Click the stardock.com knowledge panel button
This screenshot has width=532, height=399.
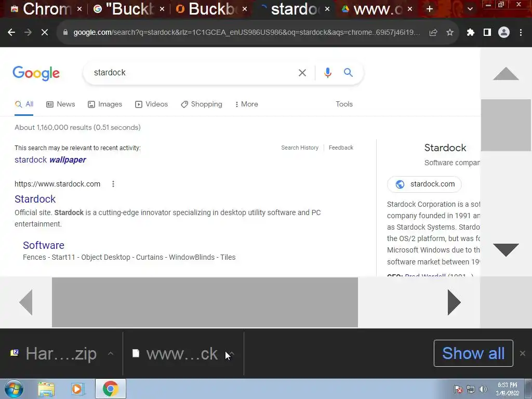pos(424,184)
